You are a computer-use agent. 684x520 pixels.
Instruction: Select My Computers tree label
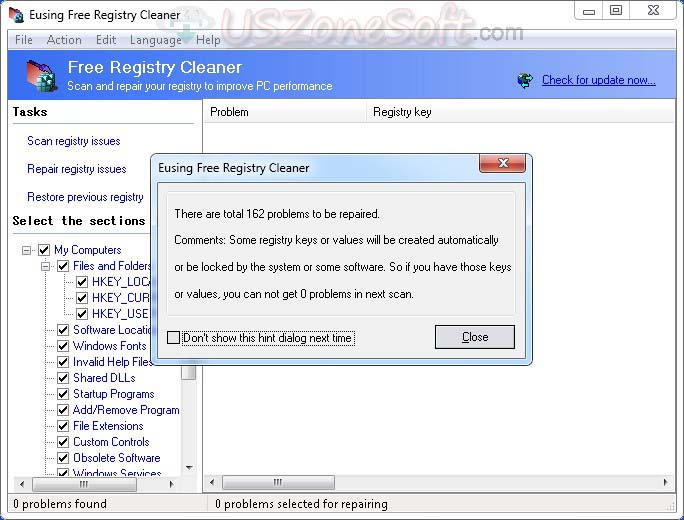(x=88, y=250)
